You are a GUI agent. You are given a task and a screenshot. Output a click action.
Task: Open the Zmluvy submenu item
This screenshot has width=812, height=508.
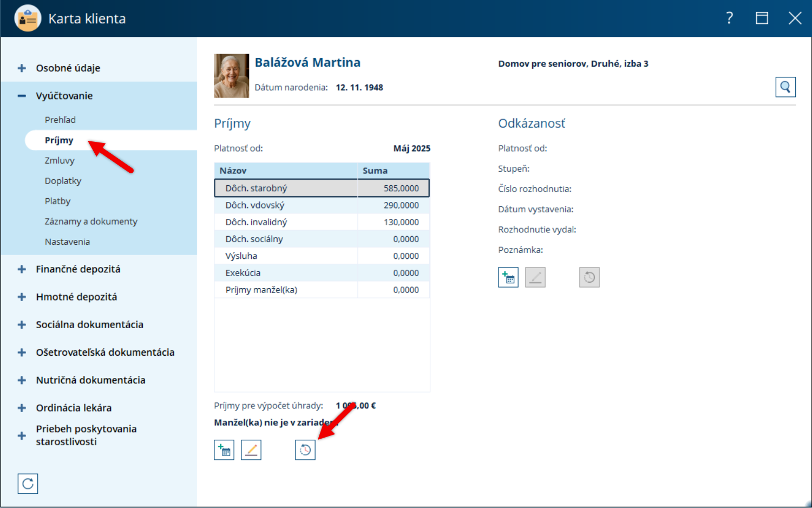(x=60, y=160)
